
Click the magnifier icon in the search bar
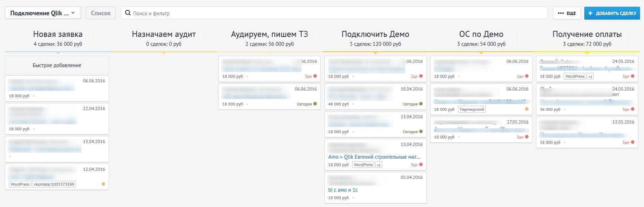click(x=128, y=13)
